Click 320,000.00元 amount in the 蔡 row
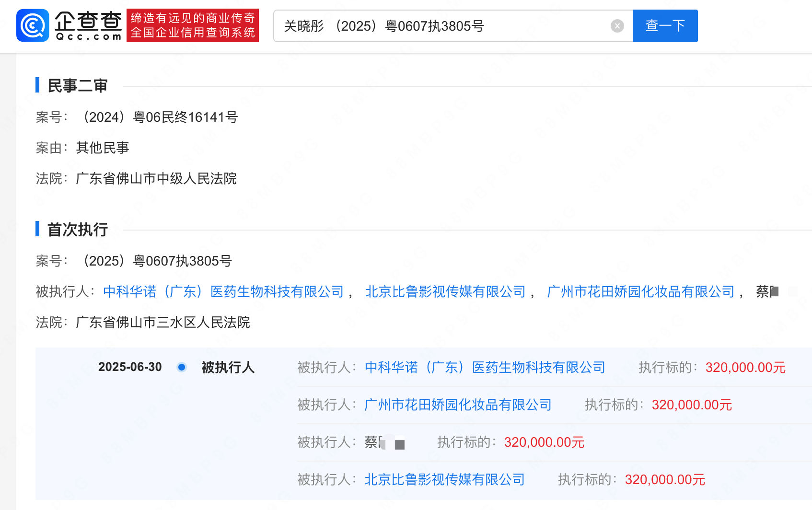Viewport: 812px width, 510px height. (x=544, y=442)
